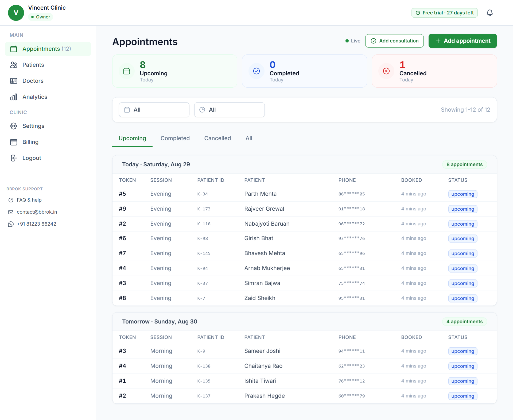Open Billing in the sidebar

[x=48, y=142]
